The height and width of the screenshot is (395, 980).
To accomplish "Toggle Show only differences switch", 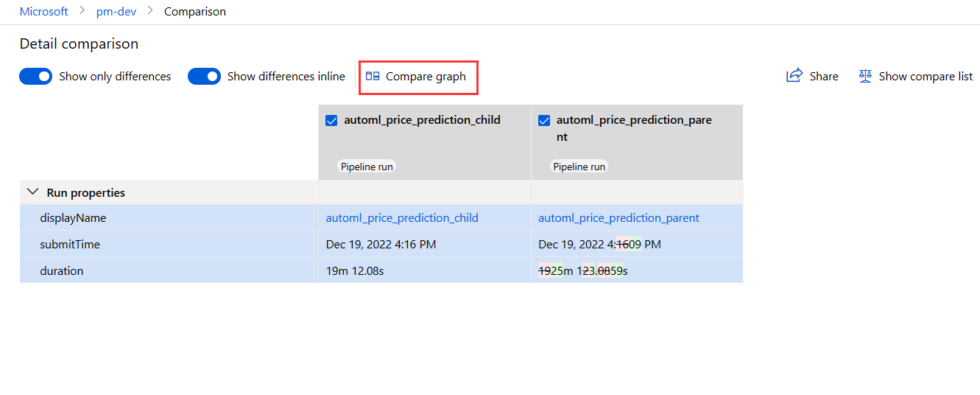I will tap(36, 77).
